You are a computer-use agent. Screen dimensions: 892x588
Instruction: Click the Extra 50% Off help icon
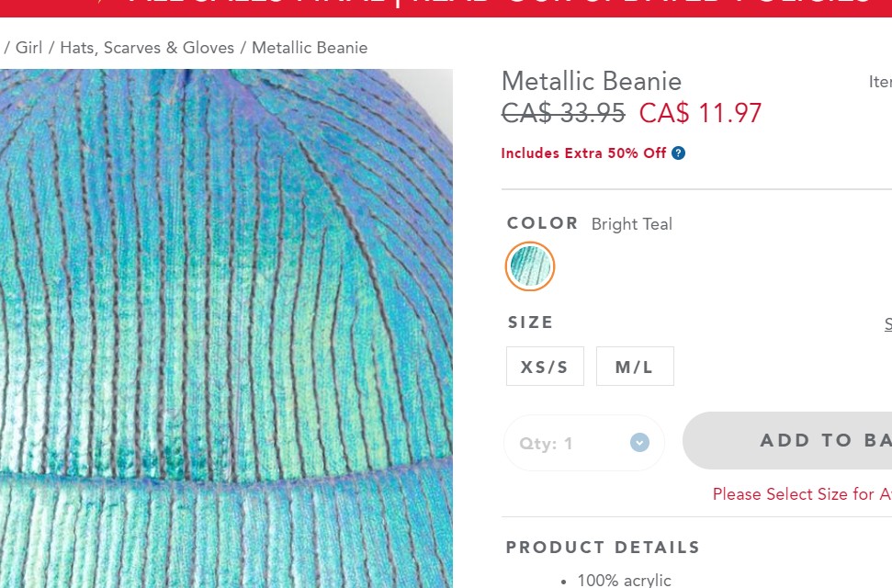[678, 153]
